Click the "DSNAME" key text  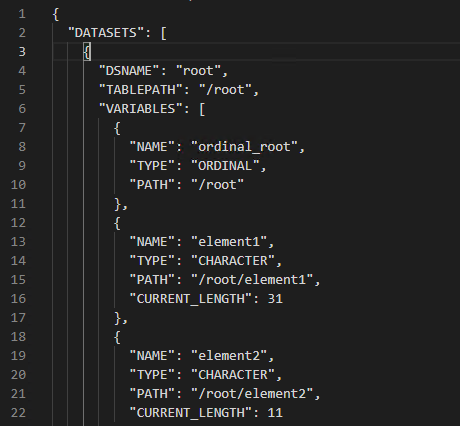pyautogui.click(x=129, y=71)
